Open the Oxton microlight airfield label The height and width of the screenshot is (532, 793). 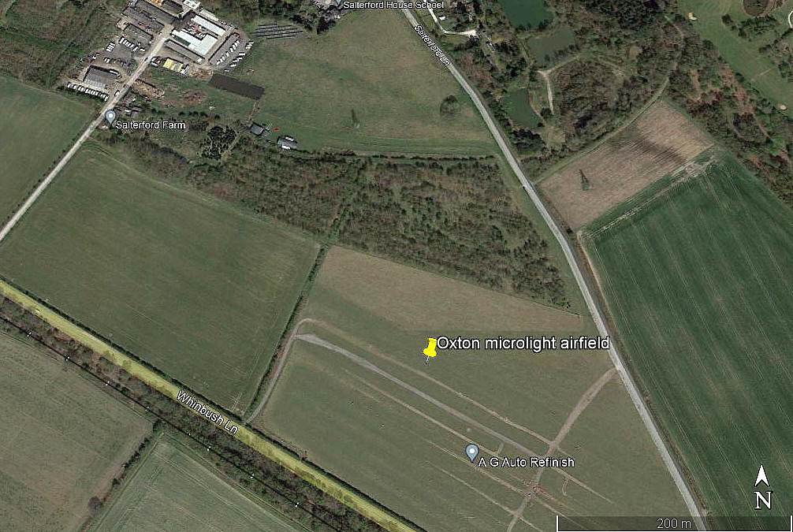pyautogui.click(x=523, y=344)
